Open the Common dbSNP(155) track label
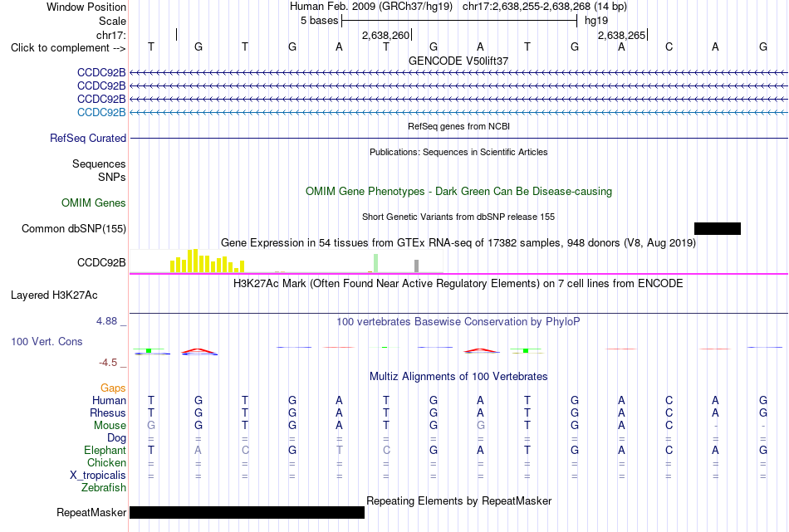The height and width of the screenshot is (532, 789). 73,229
